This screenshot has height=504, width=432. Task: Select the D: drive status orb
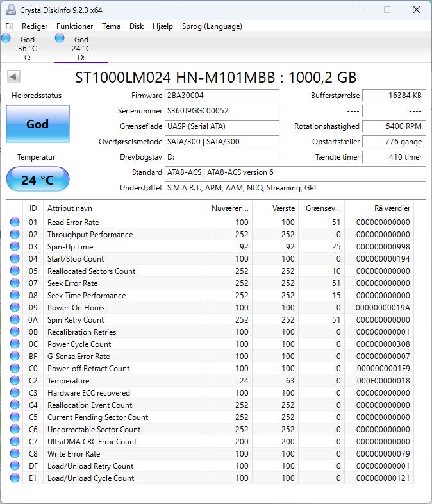point(60,39)
